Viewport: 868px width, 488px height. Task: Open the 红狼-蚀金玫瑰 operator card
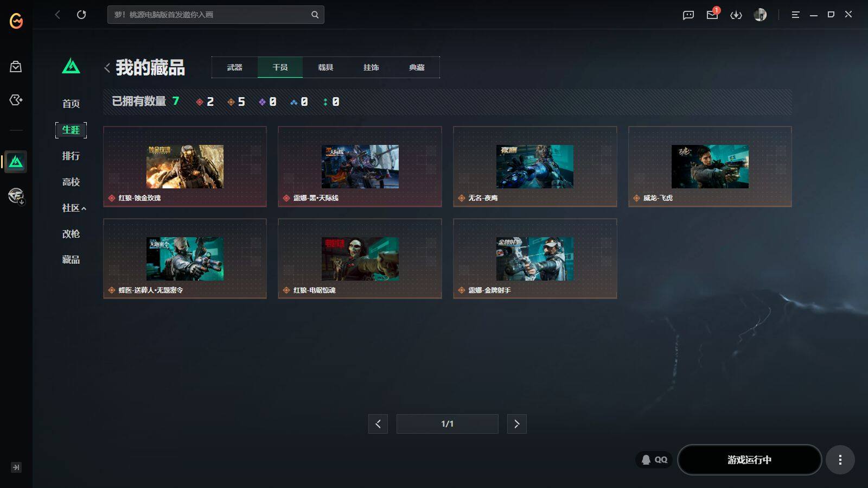coord(185,167)
